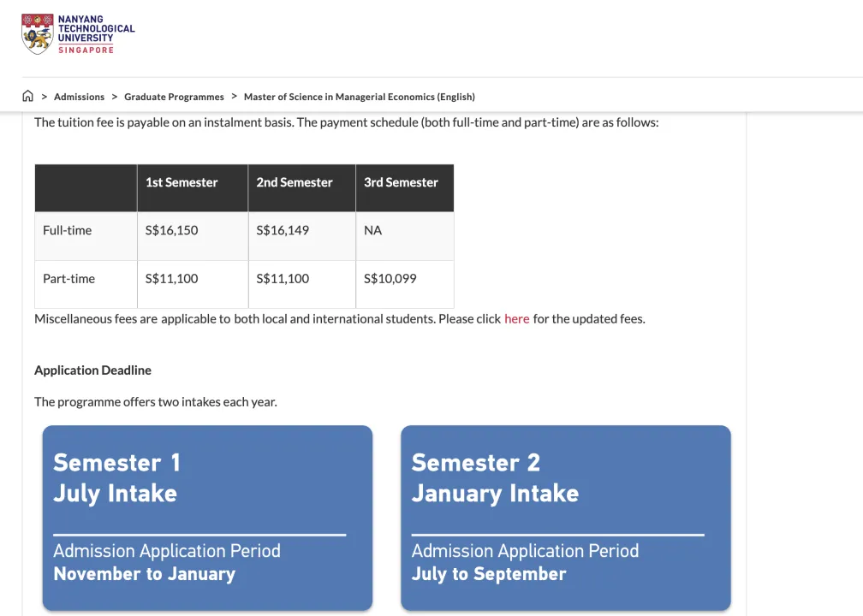The width and height of the screenshot is (863, 616).
Task: Navigate to Graduate Programmes breadcrumb
Action: pos(174,97)
